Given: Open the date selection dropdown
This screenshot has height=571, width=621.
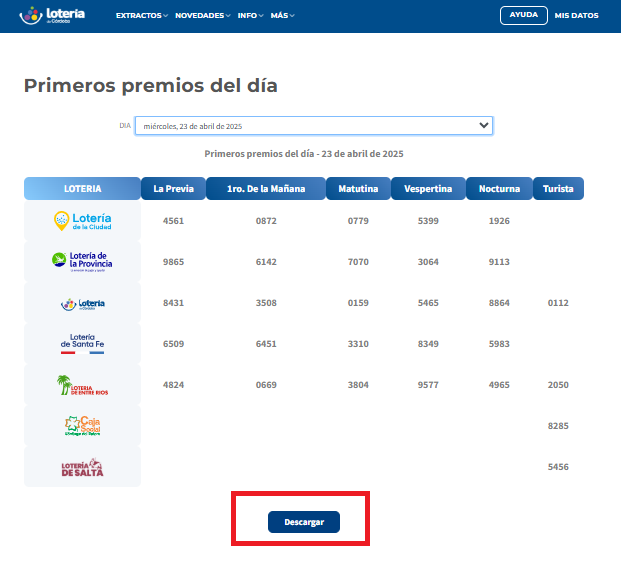Looking at the screenshot, I should pyautogui.click(x=314, y=126).
